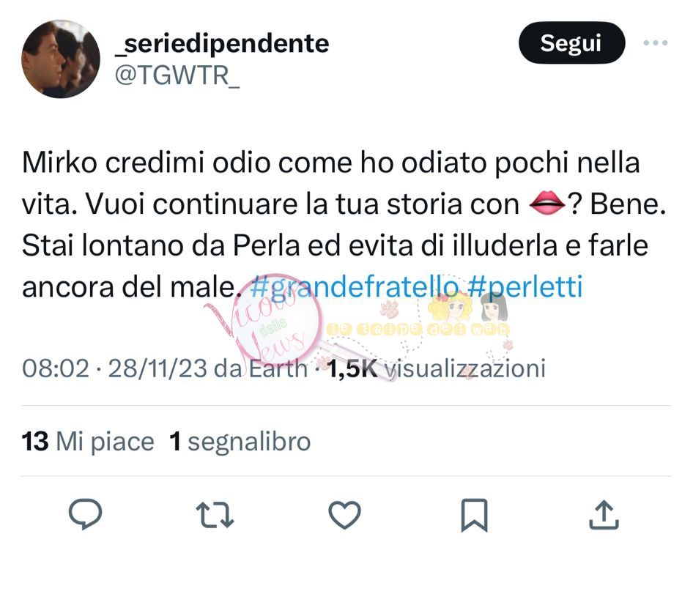
Task: Click the _seriedipendente display name
Action: tap(222, 44)
